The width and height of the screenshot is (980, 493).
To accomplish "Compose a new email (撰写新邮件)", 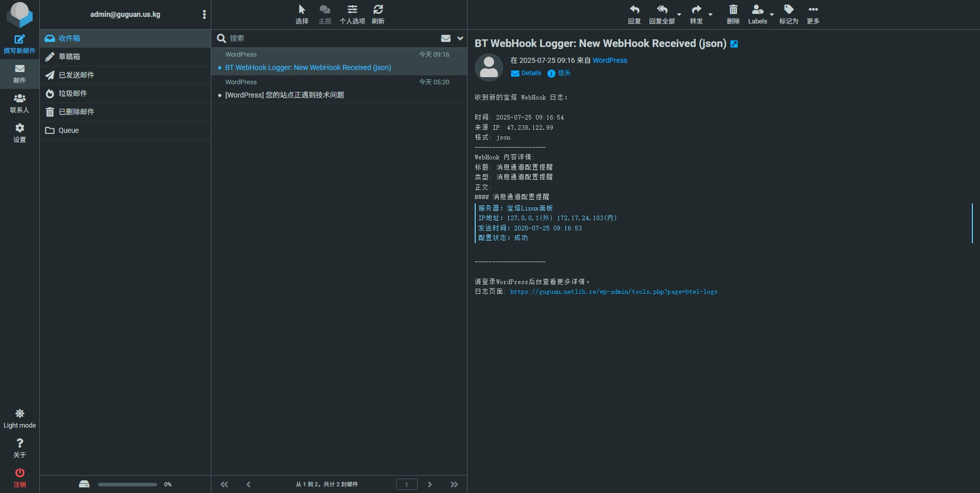I will [x=19, y=44].
